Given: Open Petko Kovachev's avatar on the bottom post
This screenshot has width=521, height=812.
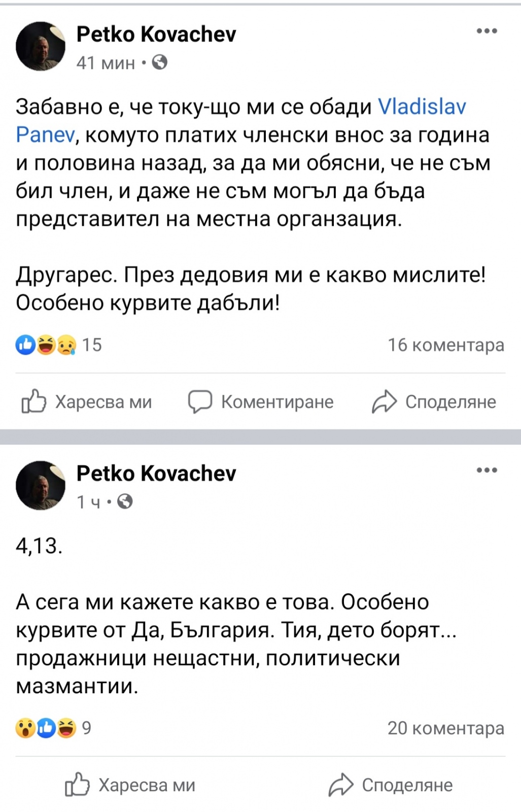Looking at the screenshot, I should point(41,485).
